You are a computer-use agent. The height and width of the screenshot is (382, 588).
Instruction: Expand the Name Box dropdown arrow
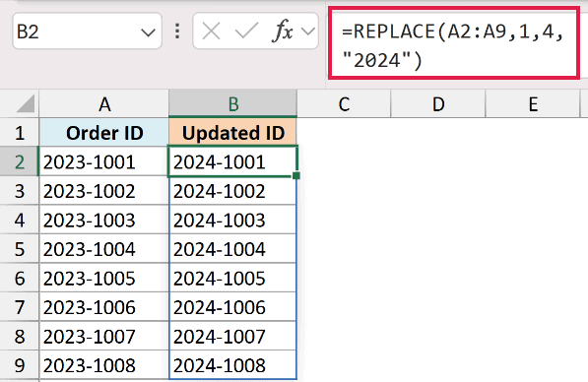point(148,32)
